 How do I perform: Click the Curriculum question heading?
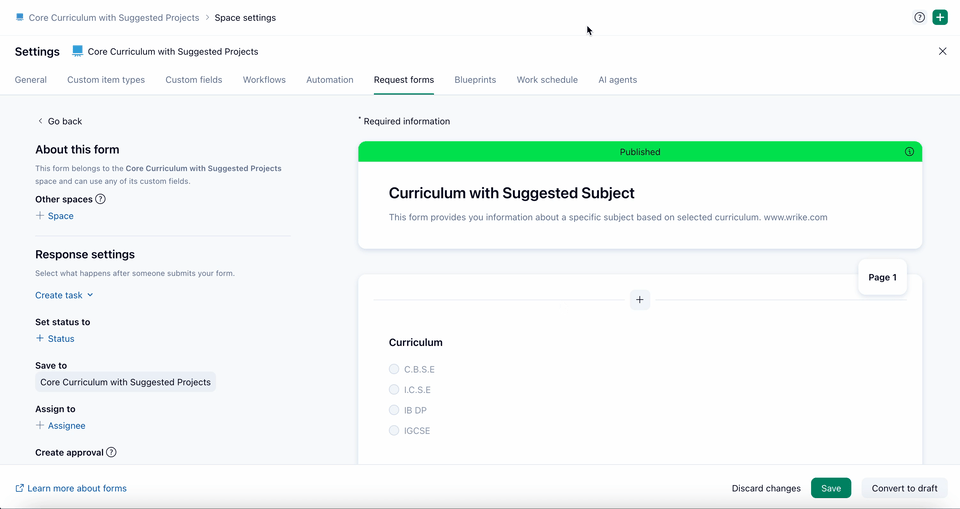point(415,342)
